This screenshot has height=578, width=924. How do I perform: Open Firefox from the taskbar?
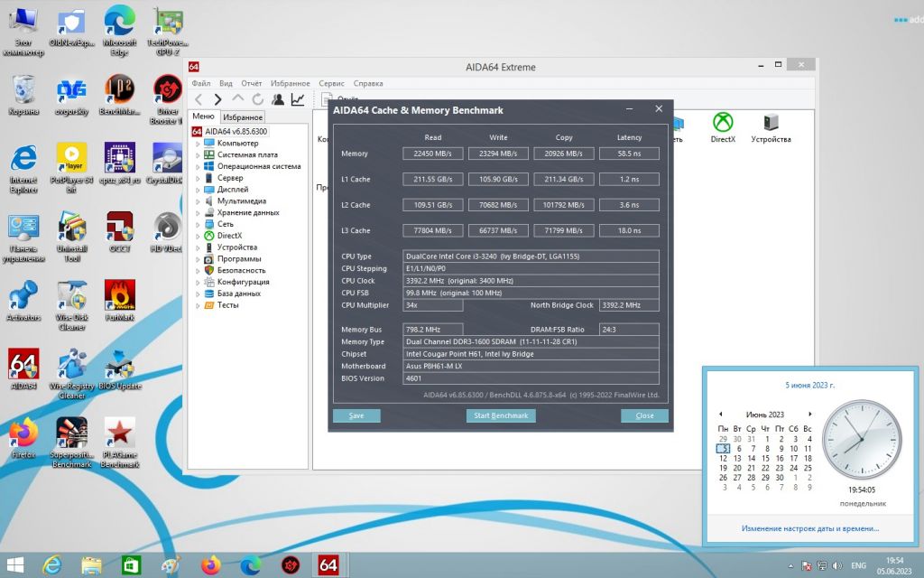(210, 565)
